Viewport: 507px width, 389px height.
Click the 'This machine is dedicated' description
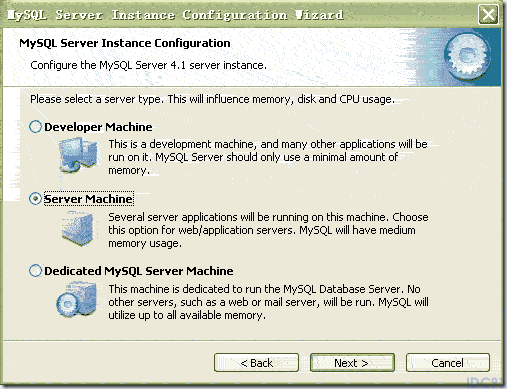pos(268,302)
